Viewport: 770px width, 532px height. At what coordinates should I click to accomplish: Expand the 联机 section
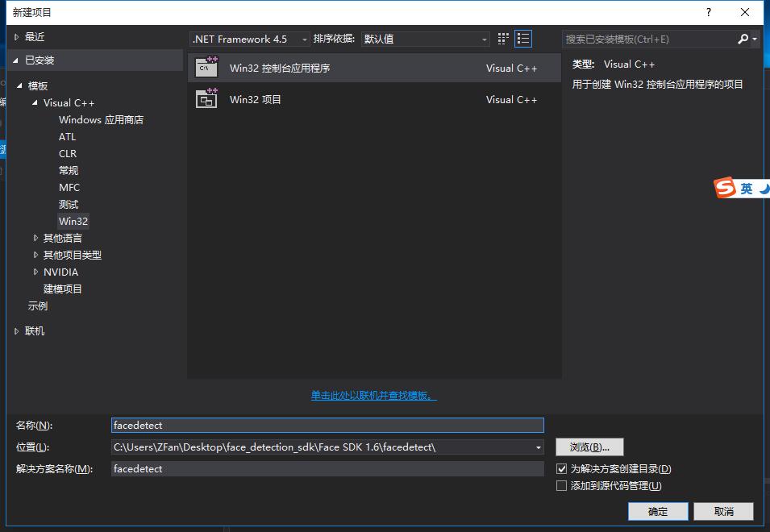[x=16, y=331]
